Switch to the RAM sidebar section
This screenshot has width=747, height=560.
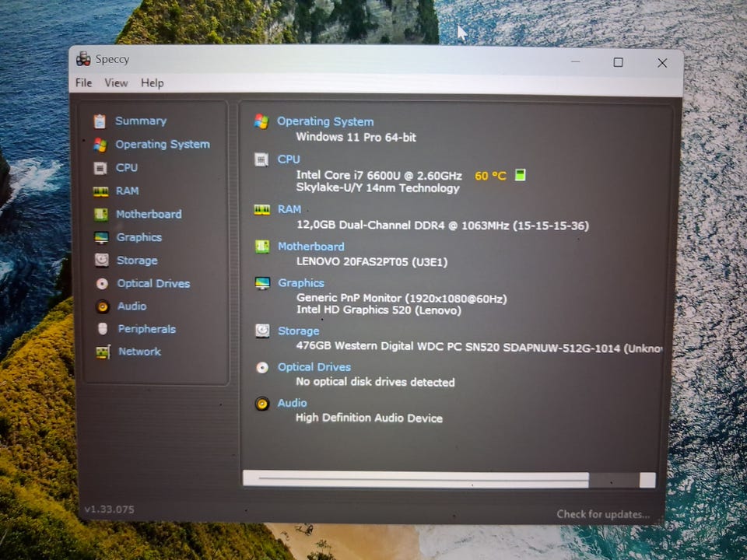pos(127,191)
